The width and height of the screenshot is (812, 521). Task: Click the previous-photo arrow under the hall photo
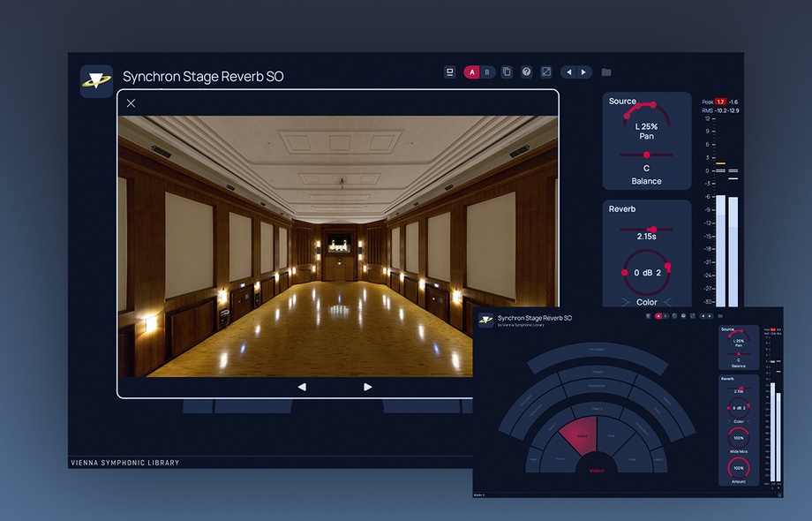pyautogui.click(x=302, y=387)
